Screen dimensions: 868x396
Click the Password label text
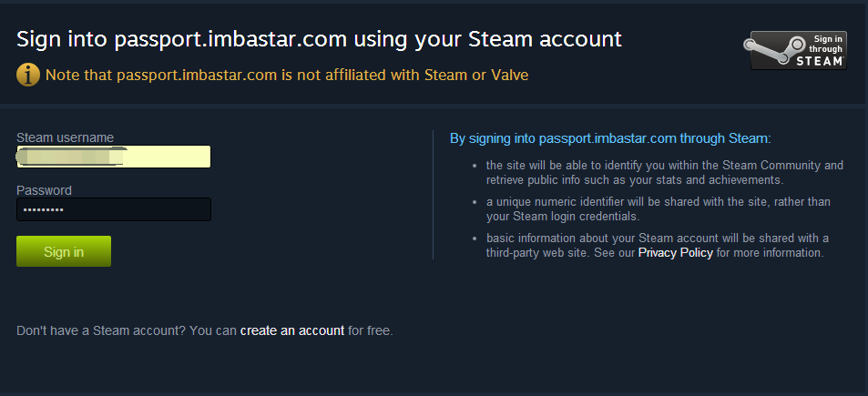pyautogui.click(x=44, y=190)
